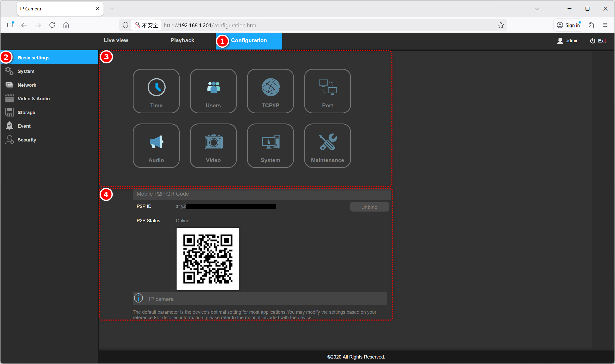Open the System computer tile
The image size is (615, 364).
pyautogui.click(x=270, y=146)
